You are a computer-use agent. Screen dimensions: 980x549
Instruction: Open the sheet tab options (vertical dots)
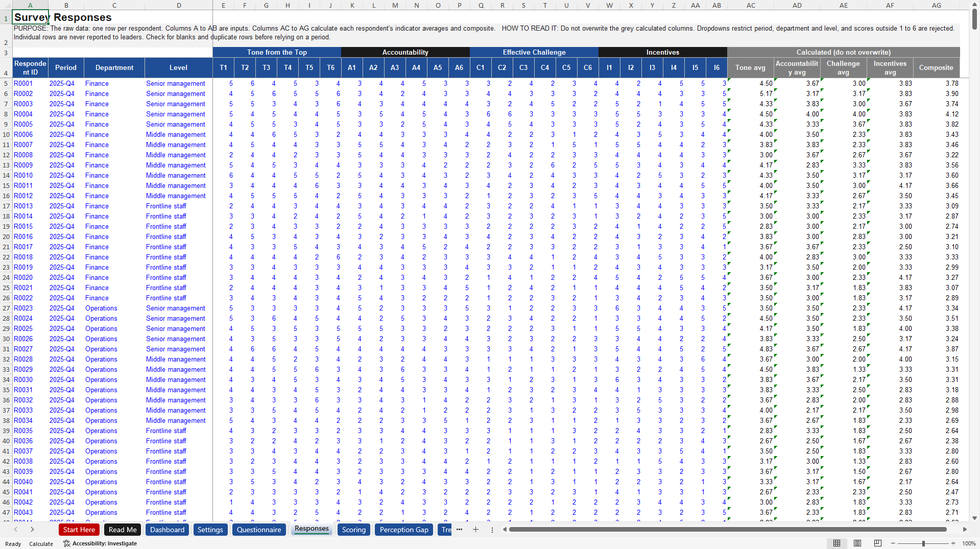(492, 530)
